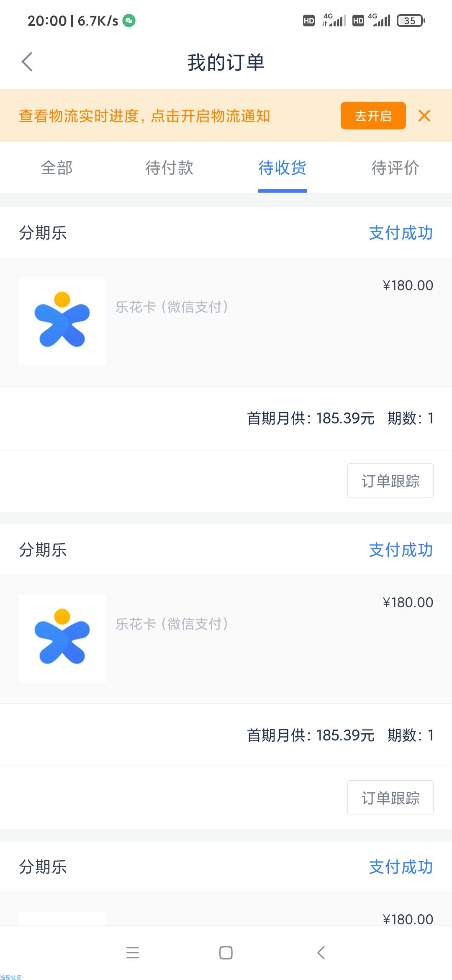Tap the first 乐花卡（微信支付）item title
This screenshot has width=452, height=980.
click(x=172, y=307)
